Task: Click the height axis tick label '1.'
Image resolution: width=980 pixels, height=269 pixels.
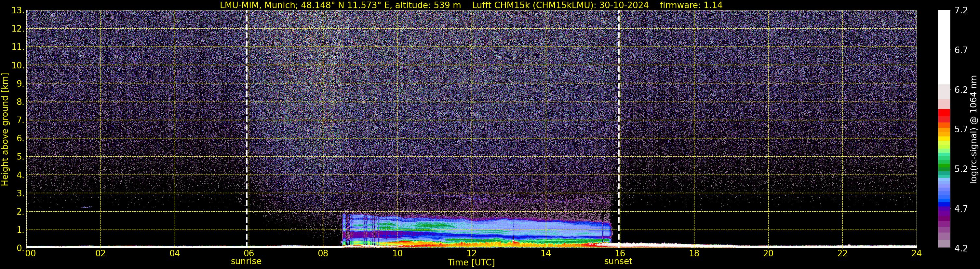Action: (x=20, y=230)
